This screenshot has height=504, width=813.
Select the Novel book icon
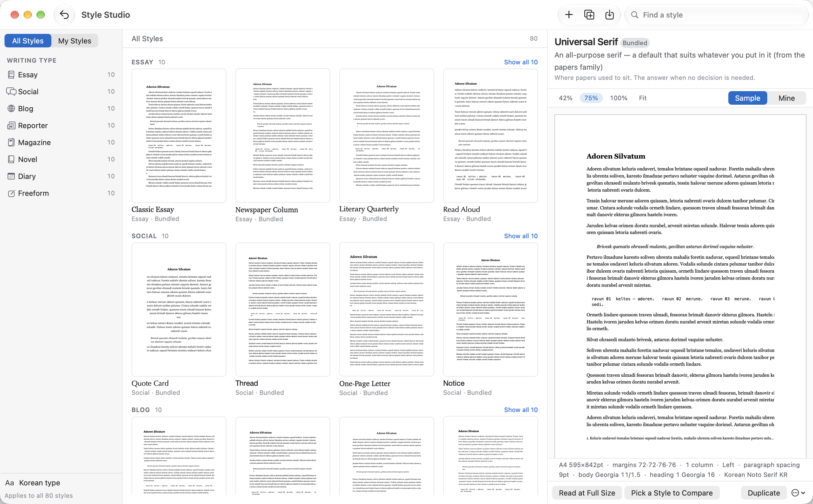pos(11,159)
